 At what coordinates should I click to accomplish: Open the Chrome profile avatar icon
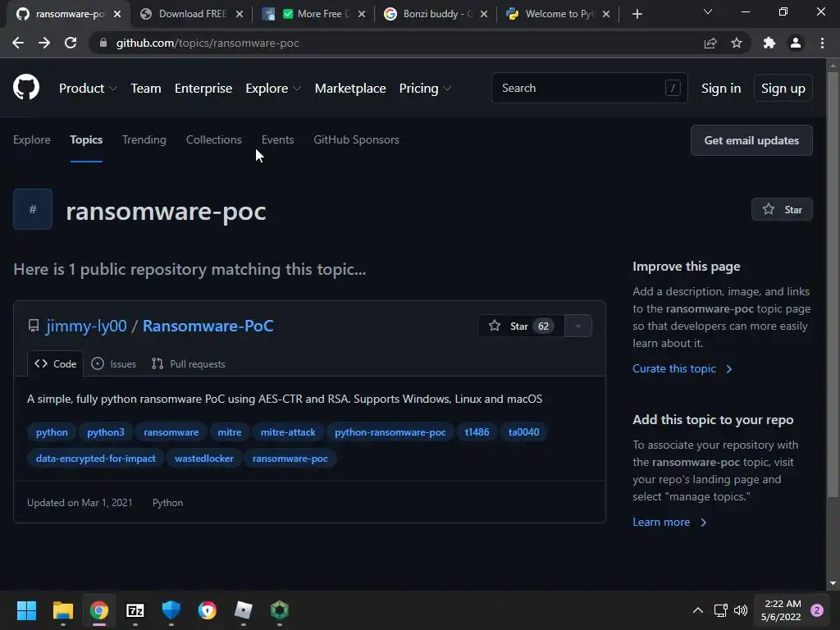(x=796, y=43)
